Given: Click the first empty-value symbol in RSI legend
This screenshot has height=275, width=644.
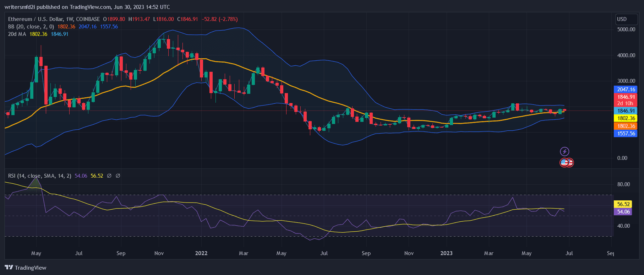Looking at the screenshot, I should click(x=109, y=176).
